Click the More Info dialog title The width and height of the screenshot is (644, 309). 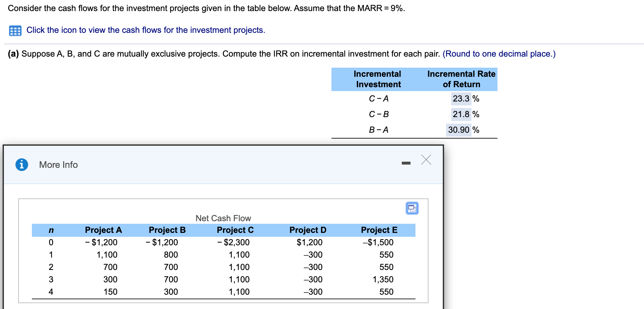tap(58, 165)
